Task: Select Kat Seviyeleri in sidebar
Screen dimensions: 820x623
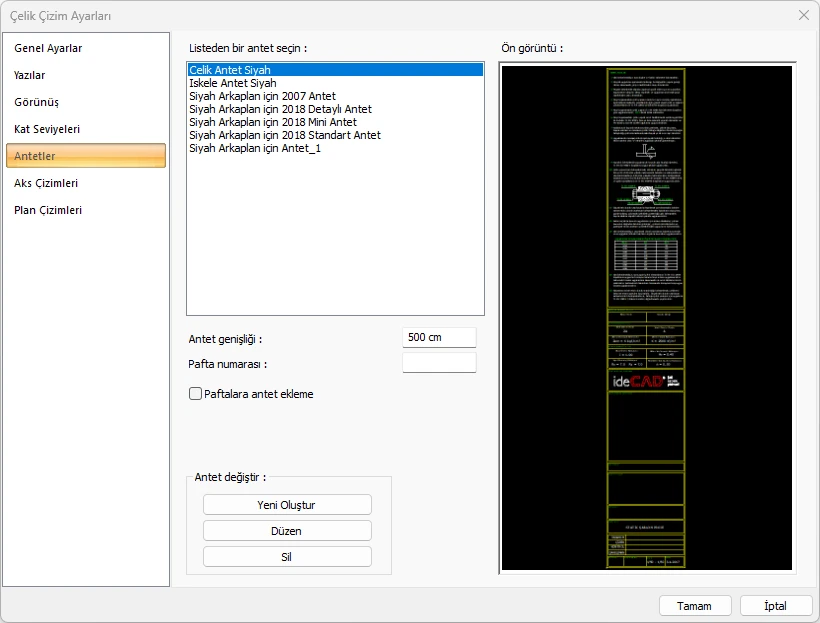Action: coord(47,129)
